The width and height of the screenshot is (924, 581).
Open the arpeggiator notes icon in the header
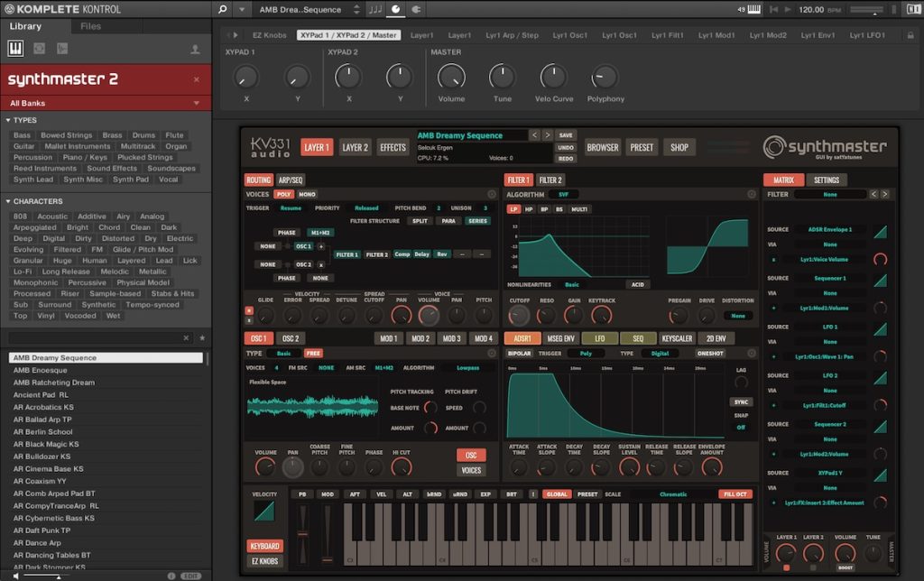tap(374, 9)
